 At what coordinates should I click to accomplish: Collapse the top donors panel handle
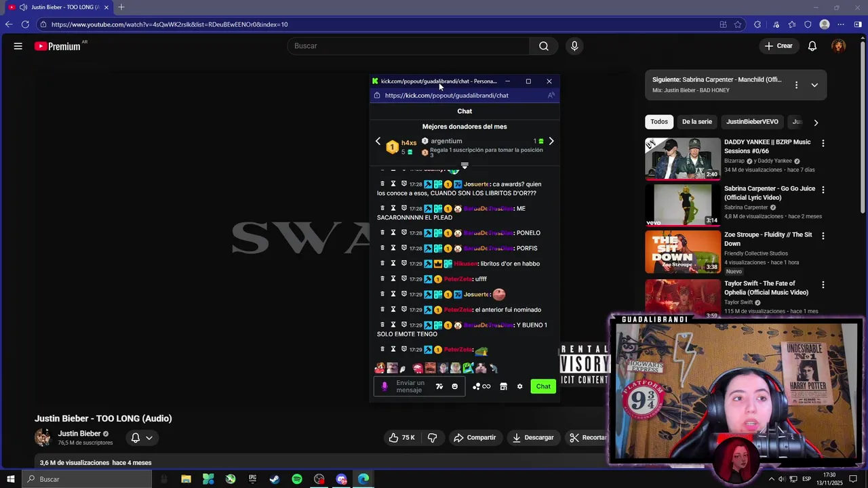[x=465, y=165]
